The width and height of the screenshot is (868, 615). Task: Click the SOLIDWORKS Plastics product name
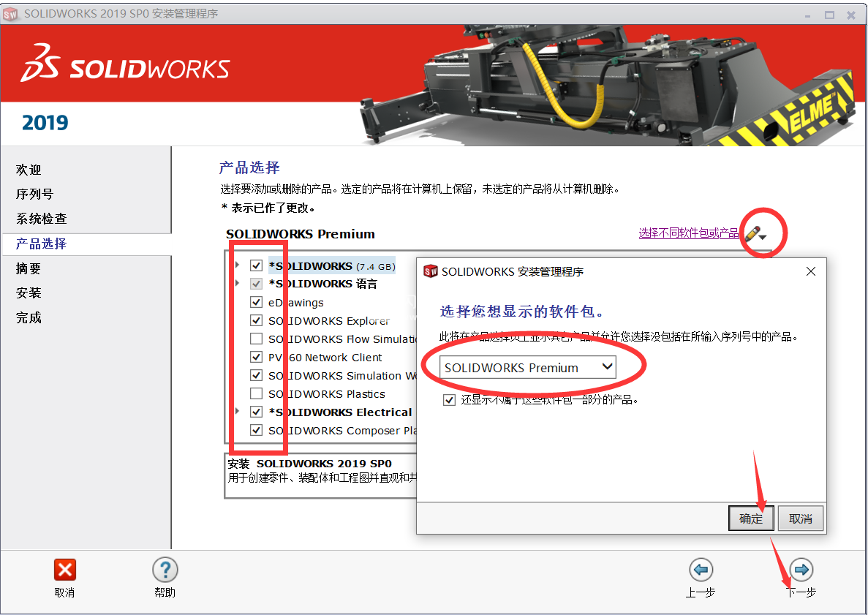click(327, 394)
